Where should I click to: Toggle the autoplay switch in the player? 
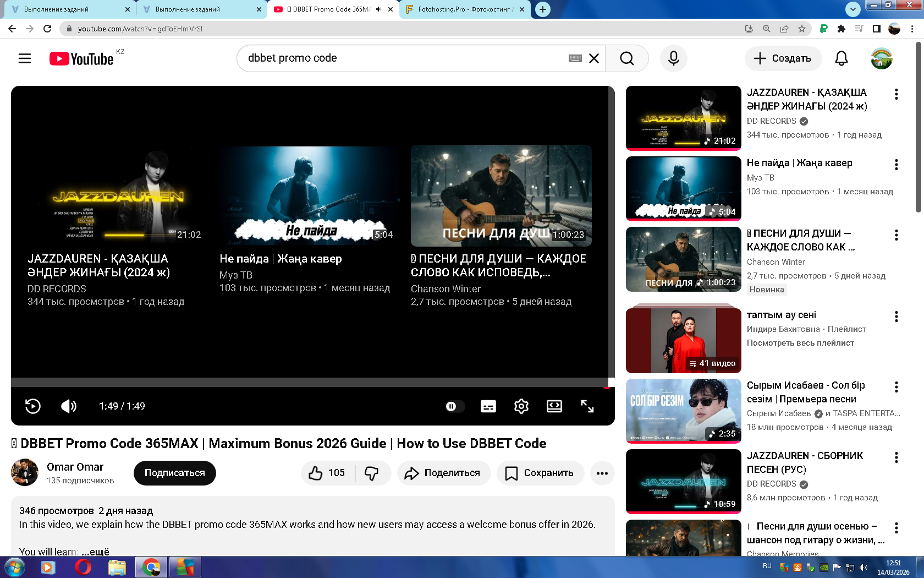tap(454, 406)
